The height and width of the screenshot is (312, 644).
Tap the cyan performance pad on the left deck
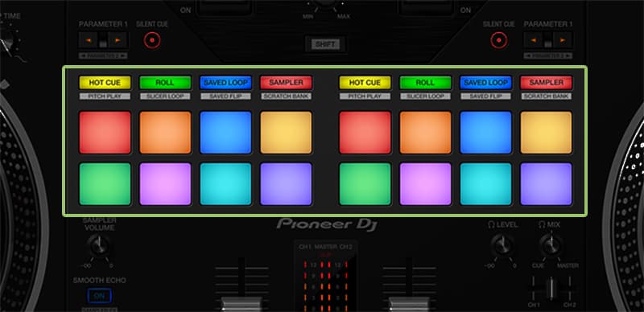(x=225, y=184)
